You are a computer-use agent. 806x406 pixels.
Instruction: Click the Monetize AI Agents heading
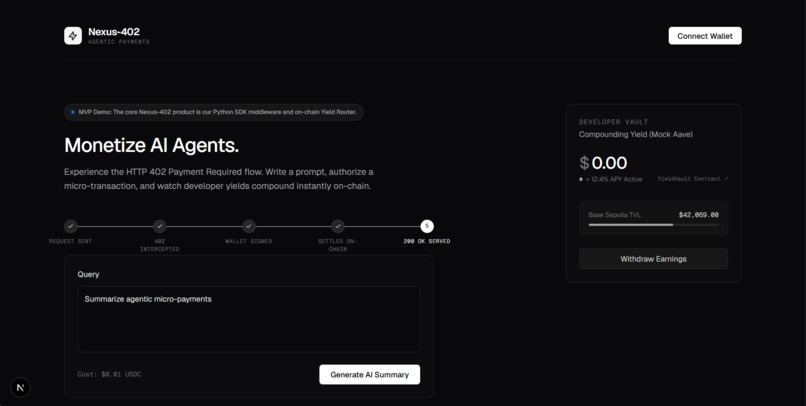point(152,145)
